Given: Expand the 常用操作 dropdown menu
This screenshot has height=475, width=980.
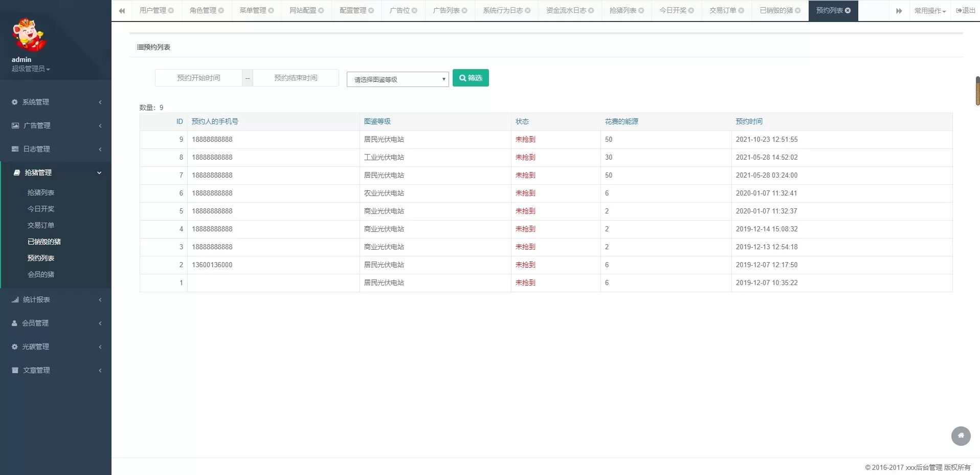Looking at the screenshot, I should [930, 11].
